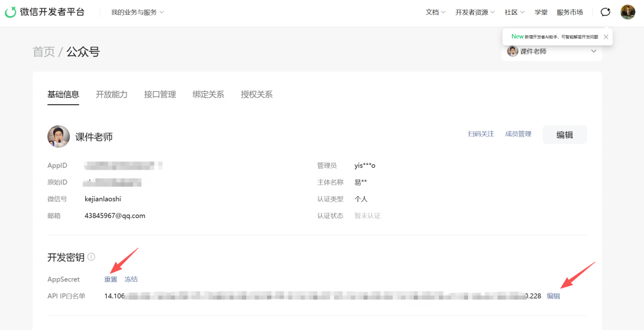Click 编辑 next to API IP白名单
Screen dimensions: 644x330
553,296
